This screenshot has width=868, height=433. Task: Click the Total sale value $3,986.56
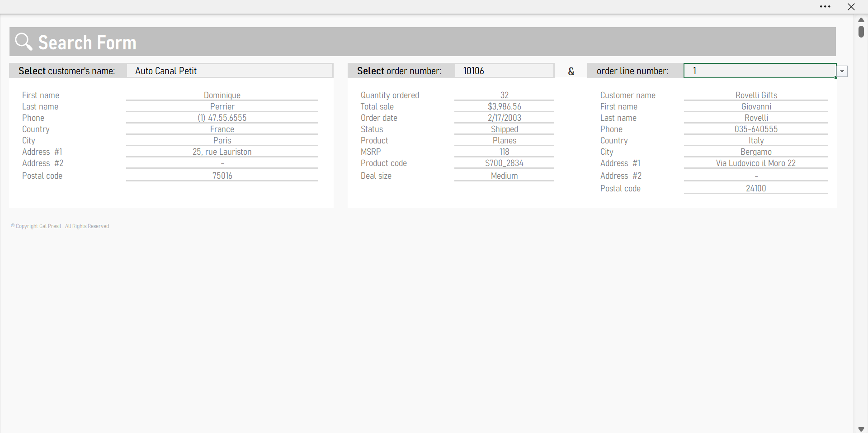click(504, 107)
